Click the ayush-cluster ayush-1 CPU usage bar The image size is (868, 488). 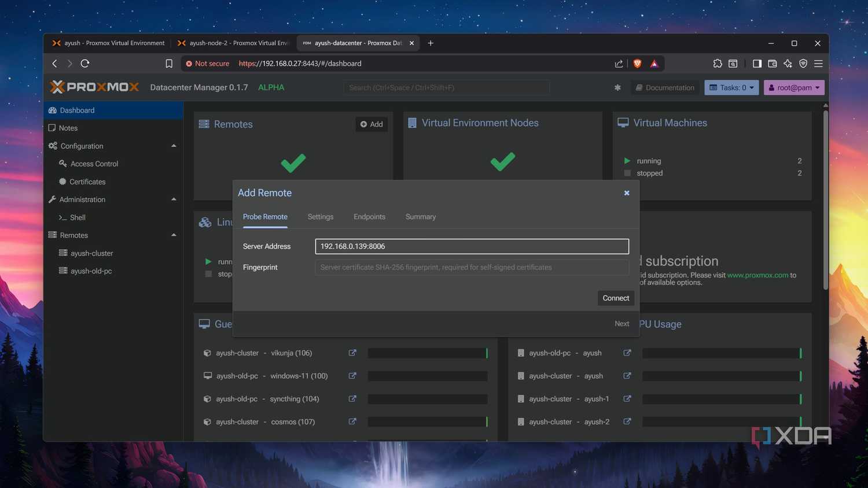pyautogui.click(x=722, y=399)
